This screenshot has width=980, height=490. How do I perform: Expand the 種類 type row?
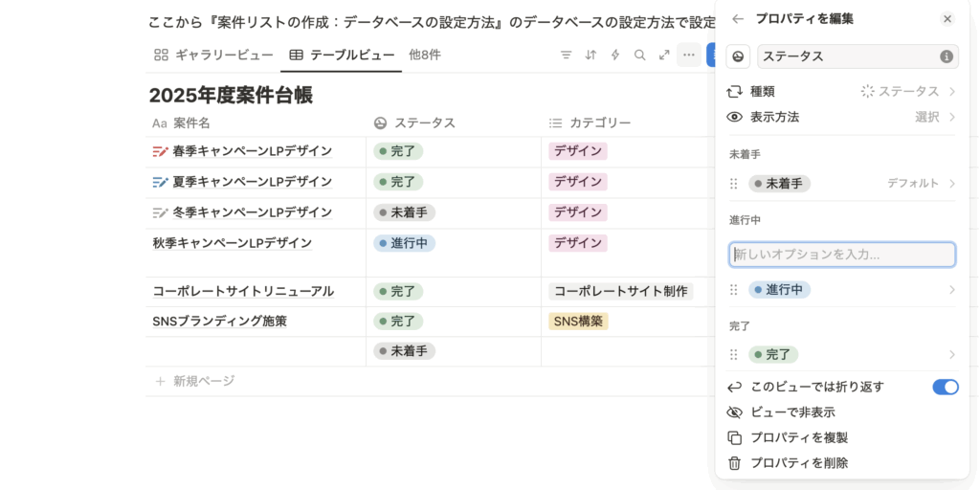[842, 92]
